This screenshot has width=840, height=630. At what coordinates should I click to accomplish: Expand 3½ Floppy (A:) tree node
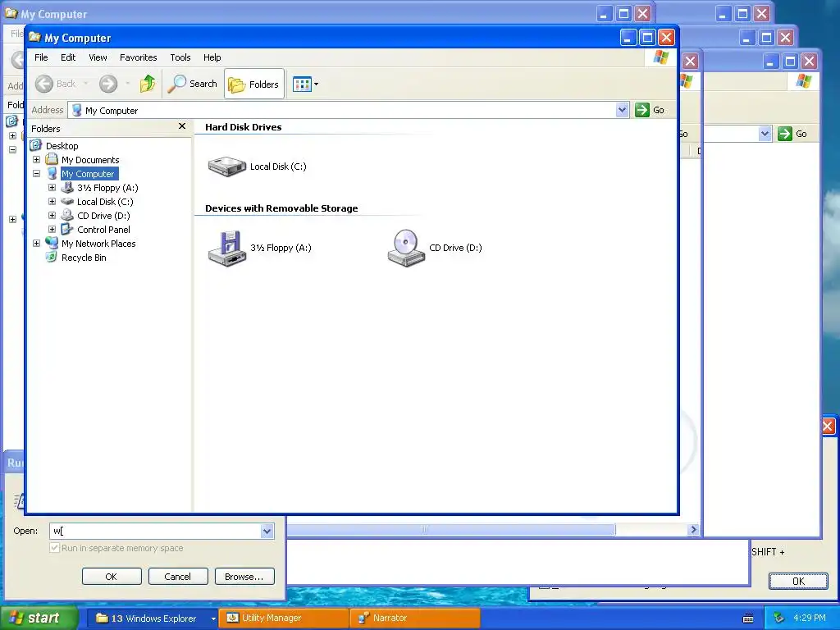pos(52,188)
